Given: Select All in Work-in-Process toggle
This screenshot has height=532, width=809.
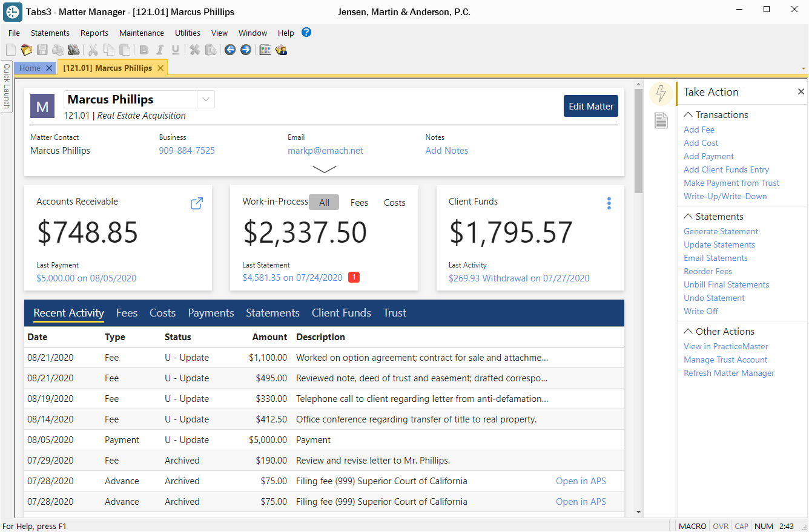Looking at the screenshot, I should coord(324,203).
